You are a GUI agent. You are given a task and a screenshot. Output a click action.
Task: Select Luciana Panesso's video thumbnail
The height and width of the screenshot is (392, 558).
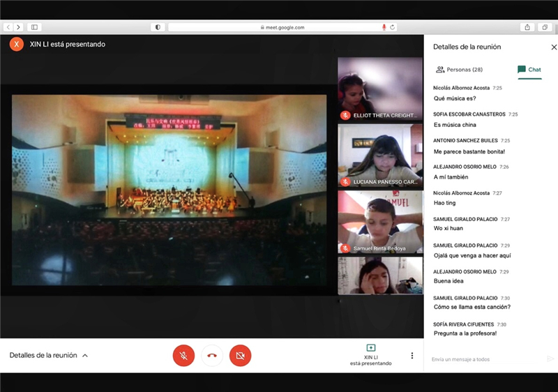tap(380, 156)
